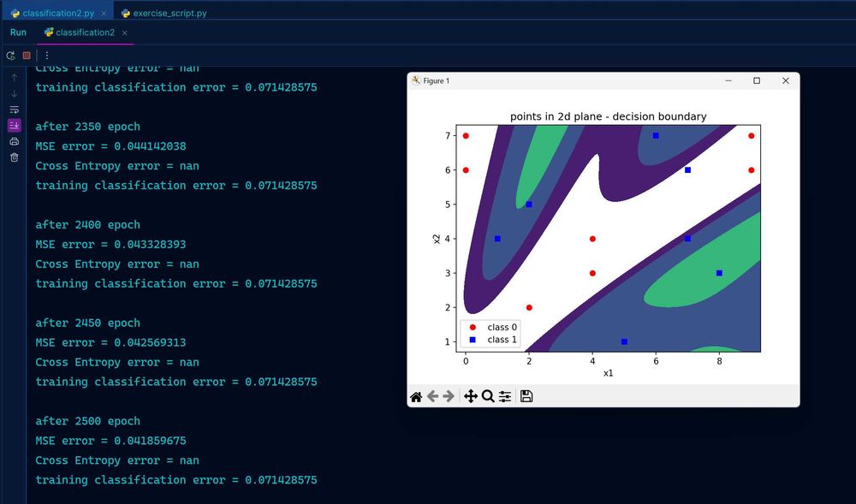Screen dimensions: 856x504
Task: Click the class 0 legend entry
Action: tap(495, 327)
